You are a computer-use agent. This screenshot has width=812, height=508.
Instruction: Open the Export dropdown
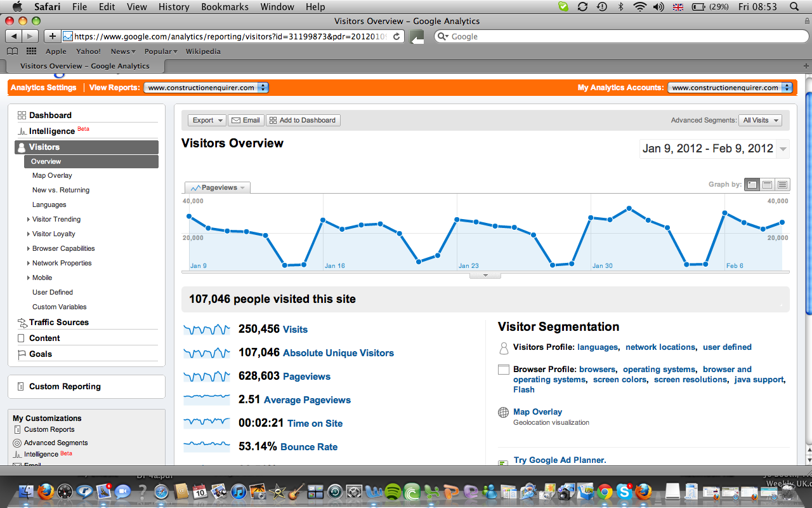pyautogui.click(x=207, y=120)
